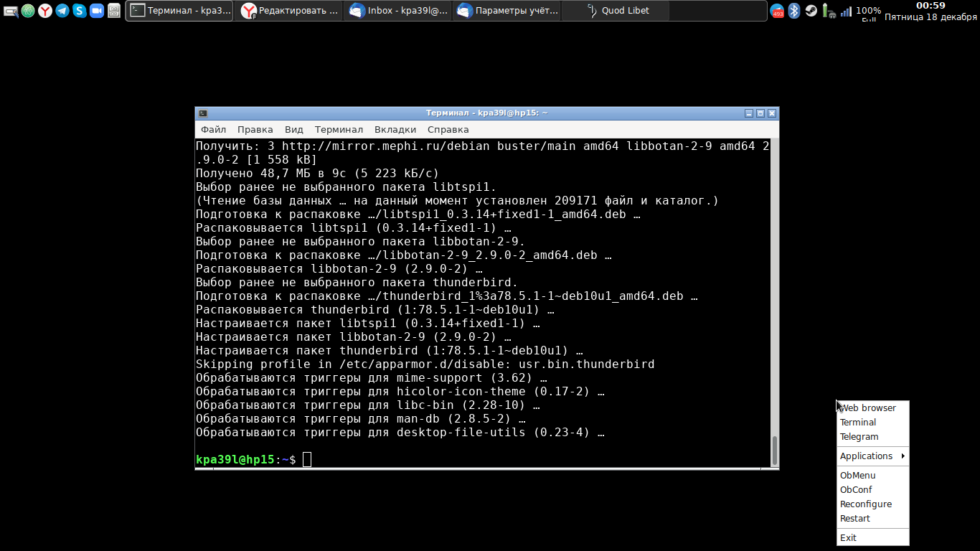Launch Zoom from the panel
The image size is (980, 551).
[97, 11]
